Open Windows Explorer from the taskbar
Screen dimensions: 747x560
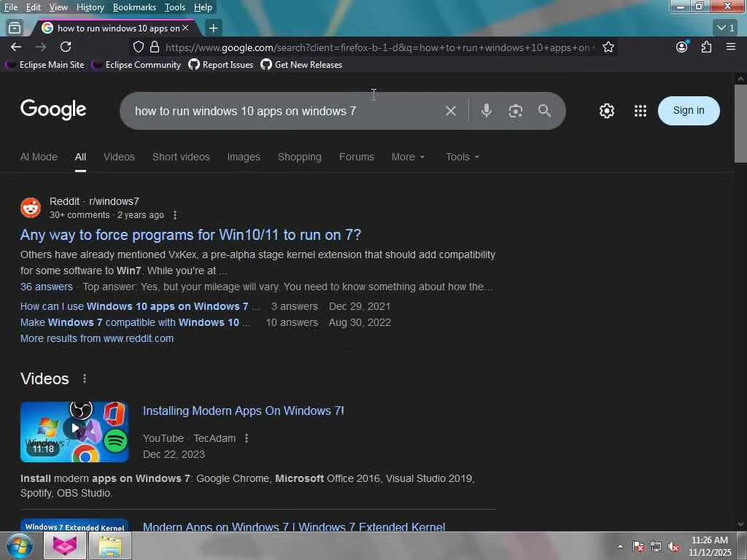(x=110, y=545)
